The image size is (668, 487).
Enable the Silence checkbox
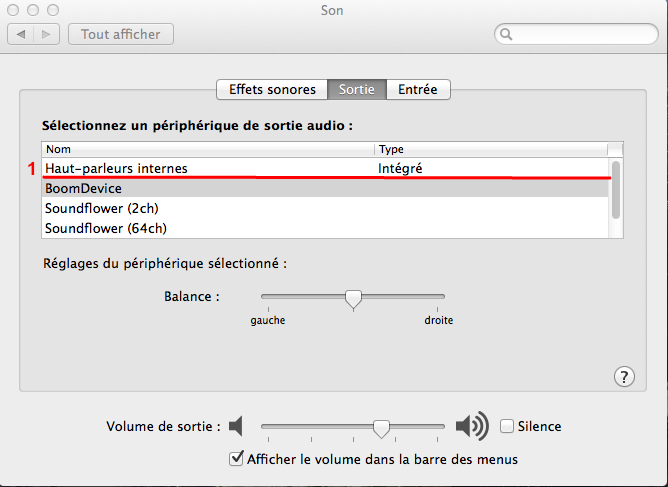(x=507, y=426)
